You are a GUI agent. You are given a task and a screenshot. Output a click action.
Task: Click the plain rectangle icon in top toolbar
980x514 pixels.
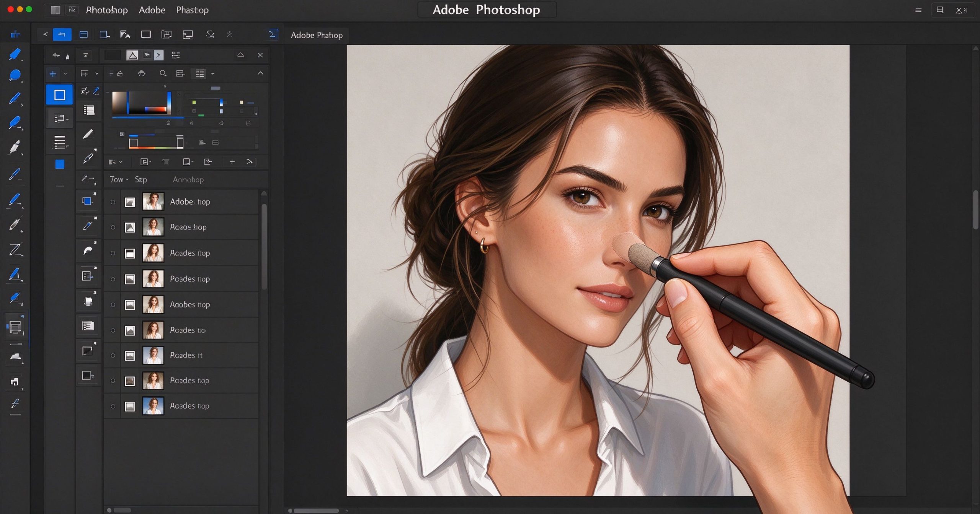146,34
